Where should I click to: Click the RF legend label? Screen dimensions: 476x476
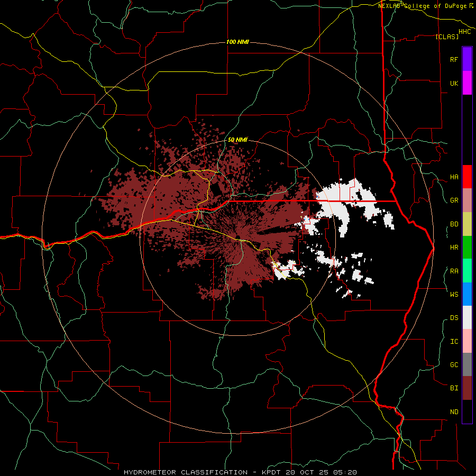[454, 59]
